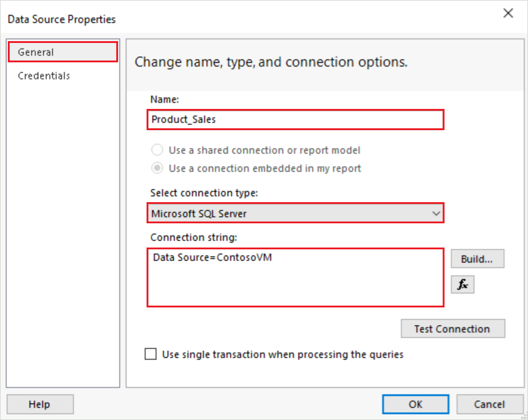Confirm changes with OK
The width and height of the screenshot is (528, 420).
click(x=415, y=404)
